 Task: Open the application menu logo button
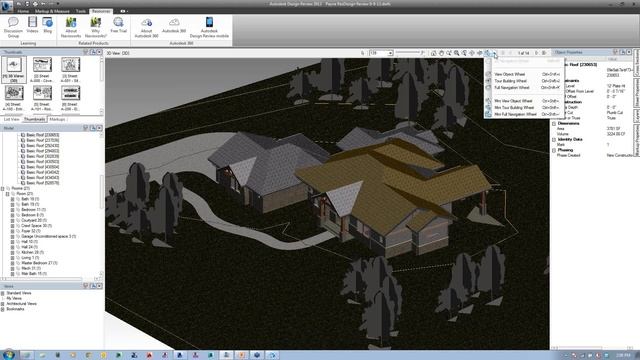click(6, 7)
